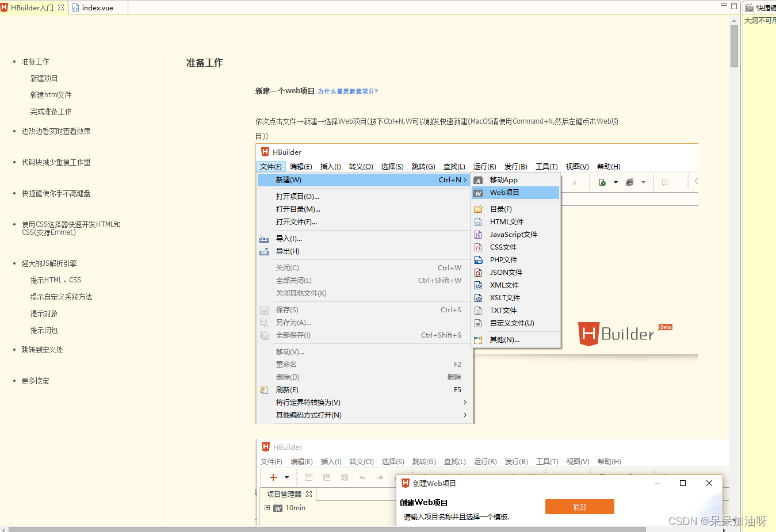Click the Internet Explorer browser icon

(630, 182)
